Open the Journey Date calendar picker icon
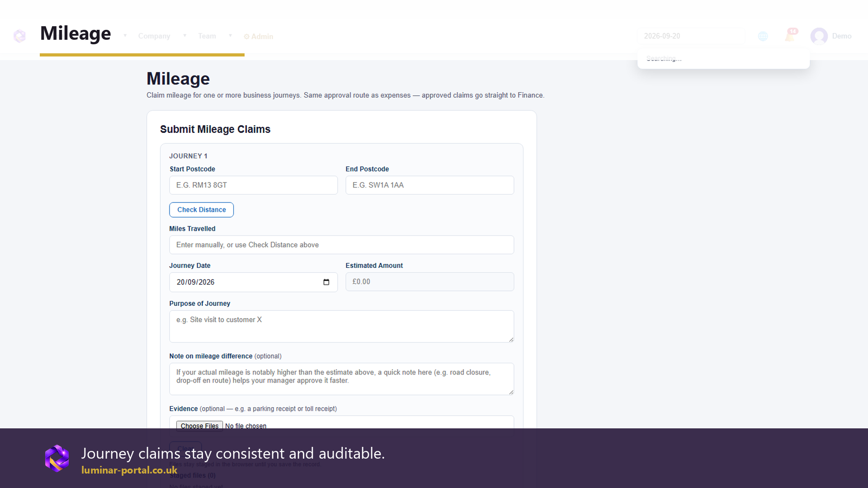The image size is (868, 488). [326, 282]
